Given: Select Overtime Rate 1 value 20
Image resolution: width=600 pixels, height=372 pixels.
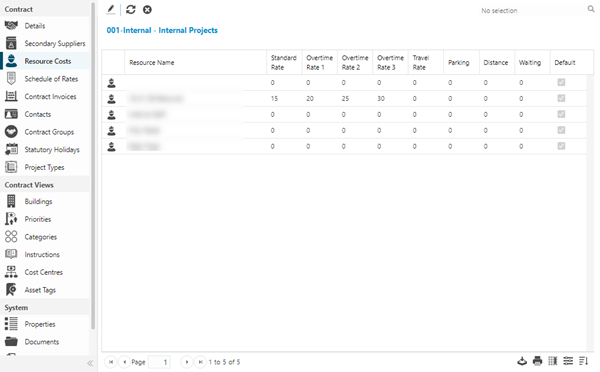Looking at the screenshot, I should [x=310, y=98].
